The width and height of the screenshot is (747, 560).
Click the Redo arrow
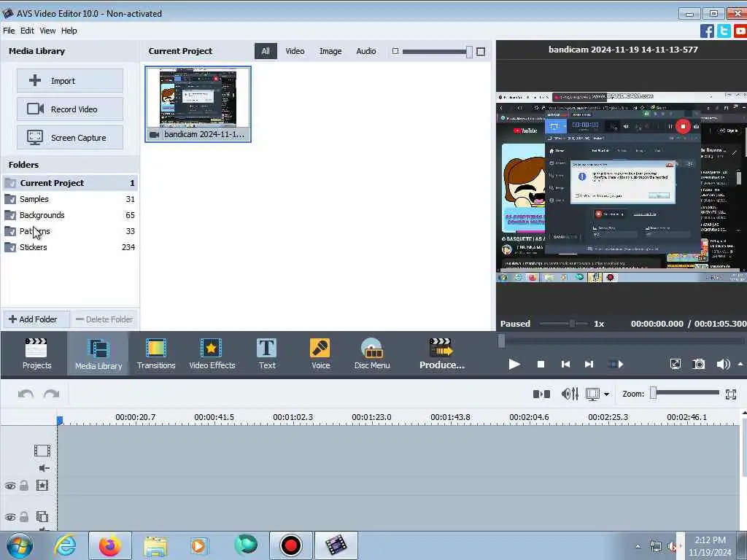[x=52, y=394]
